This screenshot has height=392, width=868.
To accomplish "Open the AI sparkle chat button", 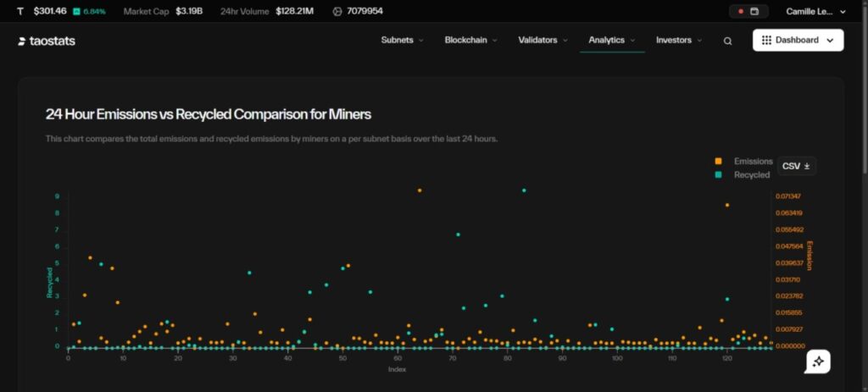I will point(818,362).
